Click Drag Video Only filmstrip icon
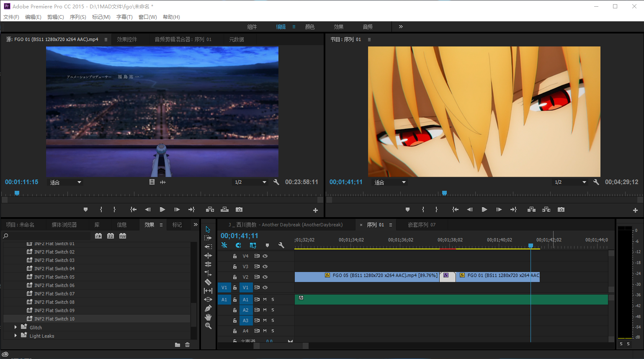Image resolution: width=644 pixels, height=359 pixels. tap(152, 182)
